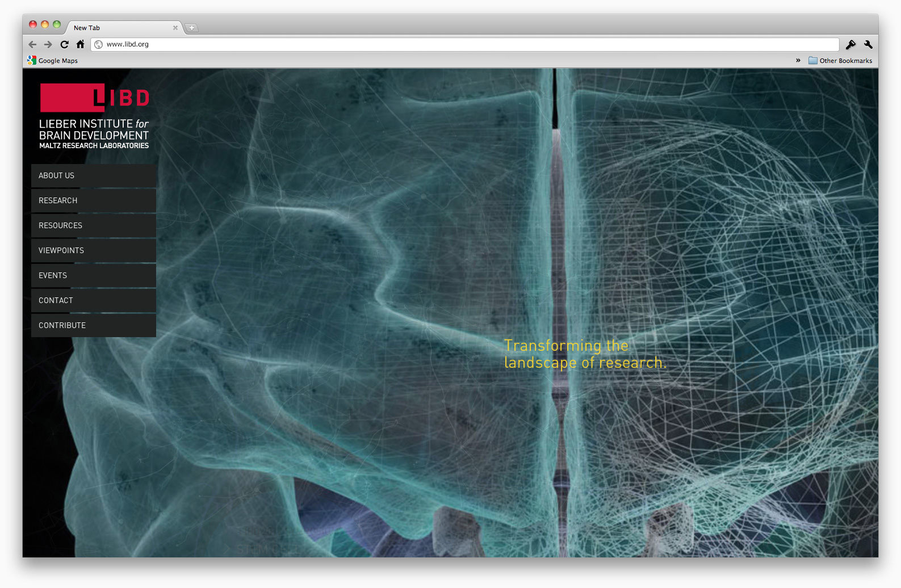Screen dimensions: 901x588
Task: Click the browser forward arrow
Action: (x=48, y=44)
